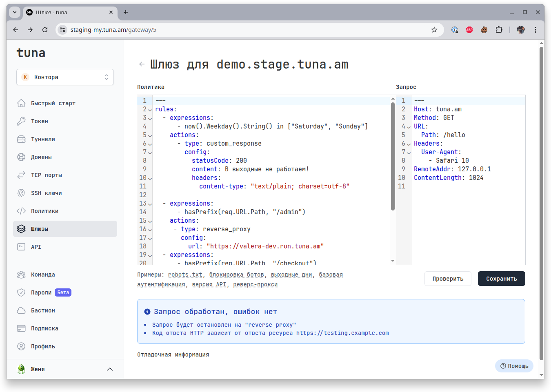Viewport: 551px width, 392px height.
Task: Collapse the rules block on line 2
Action: click(150, 110)
